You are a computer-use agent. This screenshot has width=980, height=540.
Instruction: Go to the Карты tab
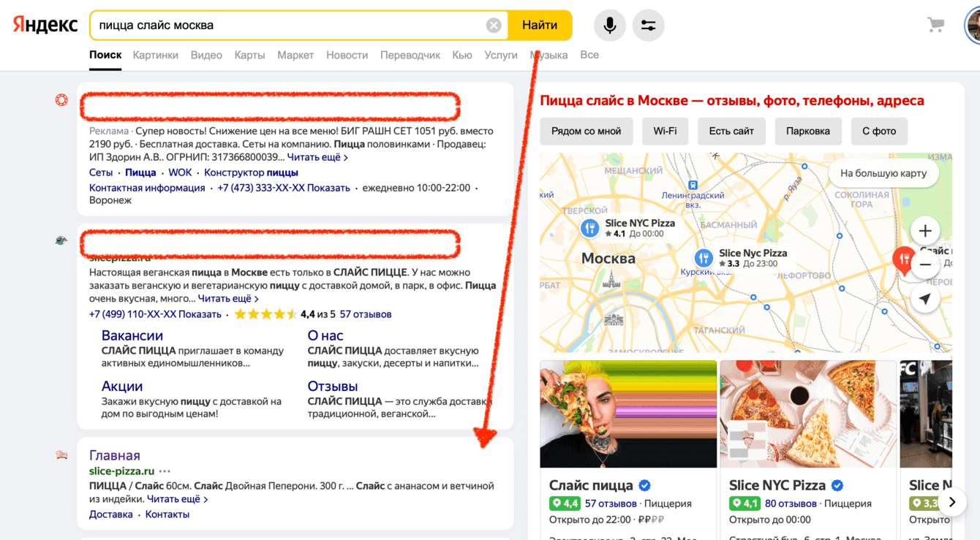(x=249, y=55)
